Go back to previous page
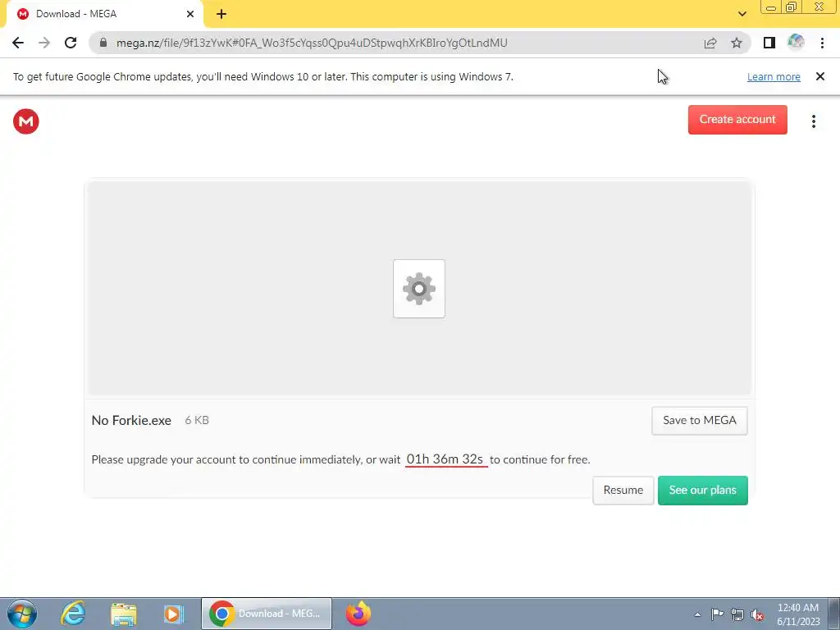This screenshot has width=840, height=630. pos(18,43)
